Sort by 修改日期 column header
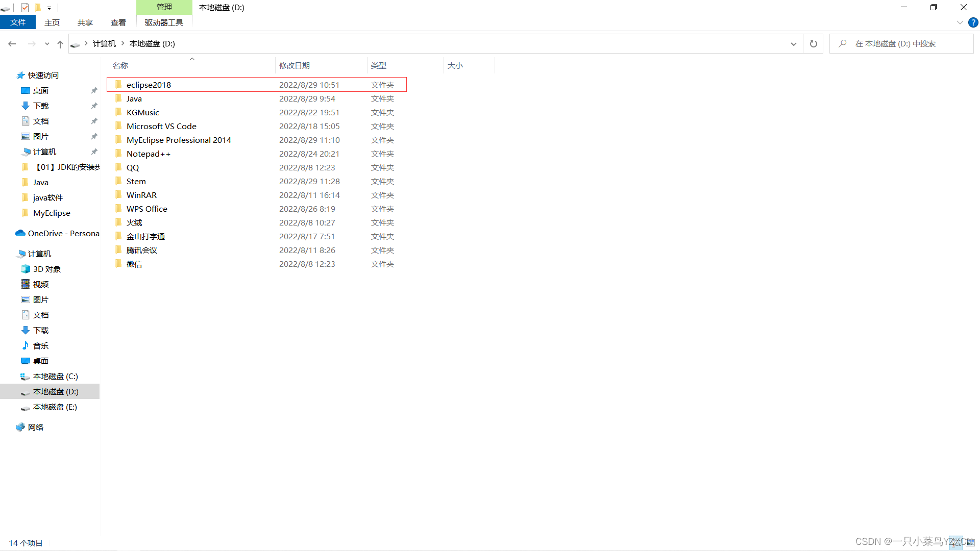 (295, 65)
